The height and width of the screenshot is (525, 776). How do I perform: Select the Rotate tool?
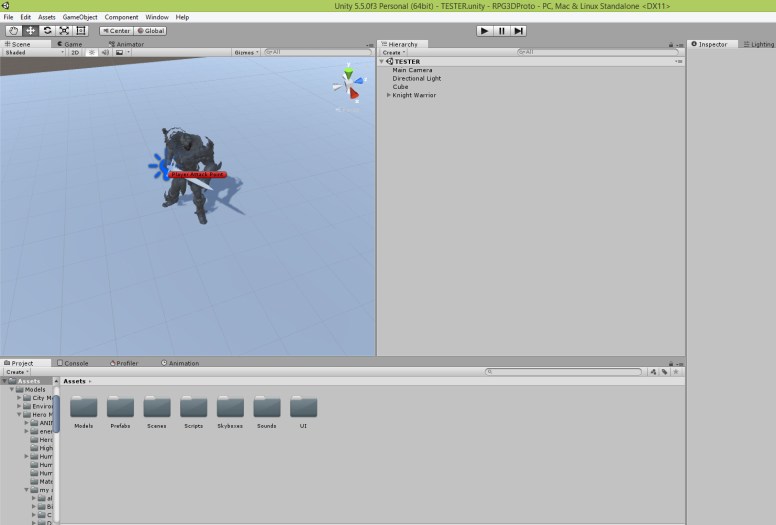[47, 31]
